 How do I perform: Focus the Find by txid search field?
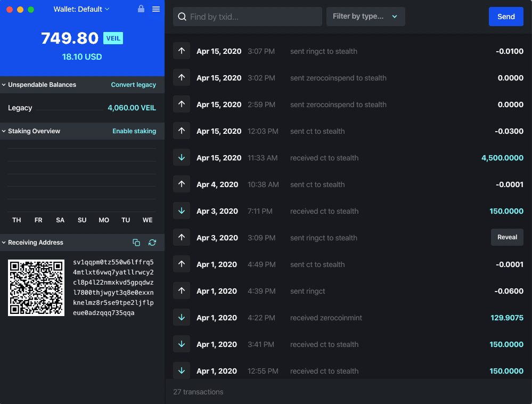247,17
